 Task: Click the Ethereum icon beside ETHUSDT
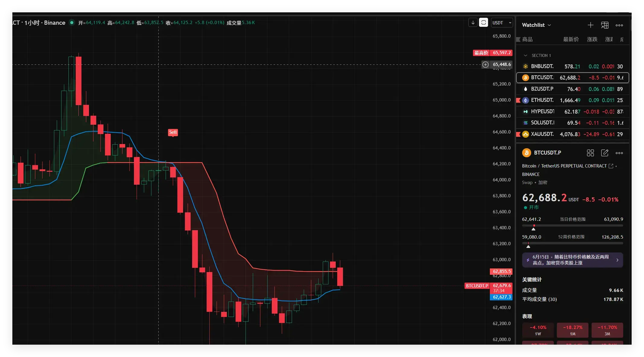coord(525,100)
